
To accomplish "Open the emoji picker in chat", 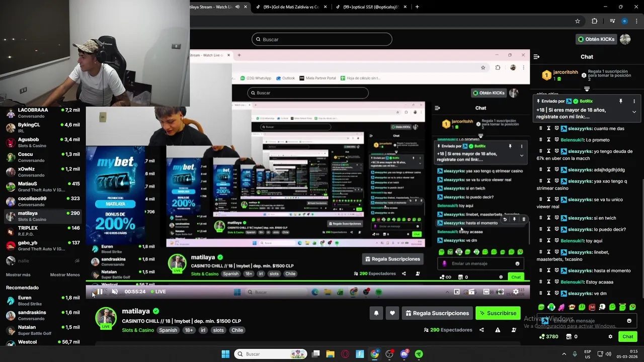I will pyautogui.click(x=629, y=321).
